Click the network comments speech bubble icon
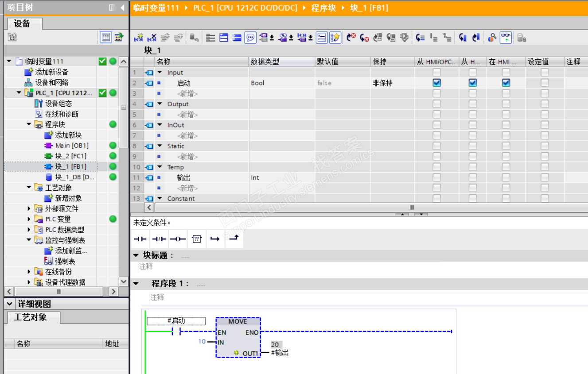 [250, 38]
